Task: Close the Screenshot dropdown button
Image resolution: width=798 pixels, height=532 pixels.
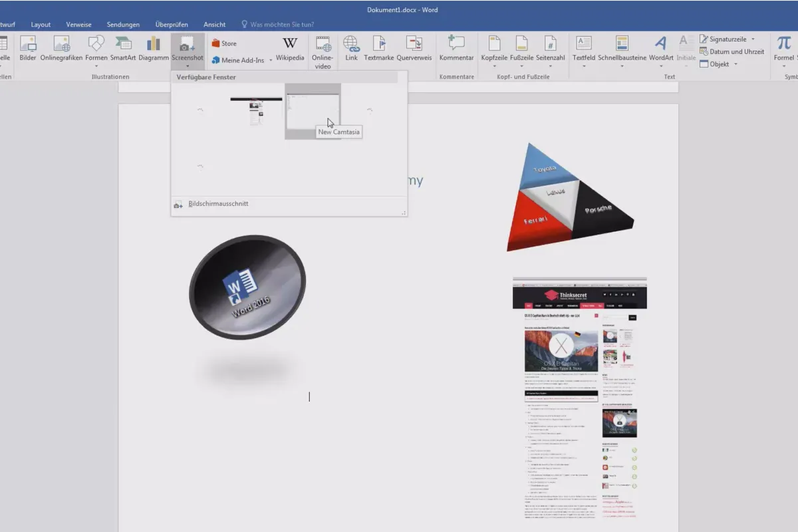Action: [188, 51]
